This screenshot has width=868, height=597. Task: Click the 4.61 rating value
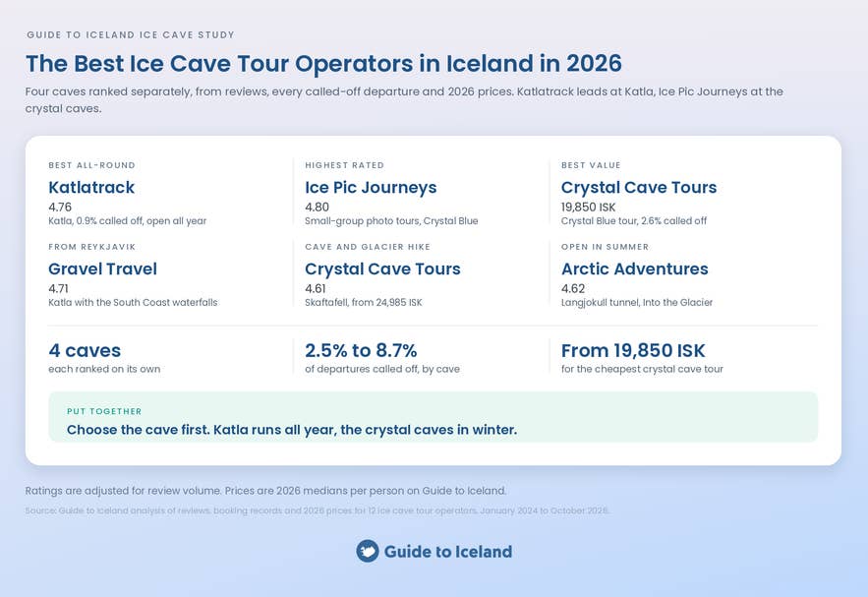coord(316,288)
